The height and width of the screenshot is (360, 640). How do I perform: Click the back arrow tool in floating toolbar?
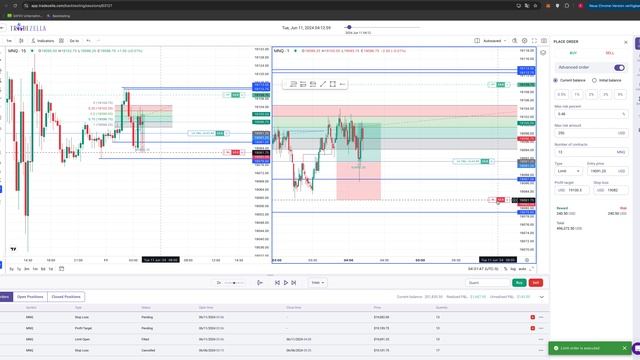tap(342, 84)
